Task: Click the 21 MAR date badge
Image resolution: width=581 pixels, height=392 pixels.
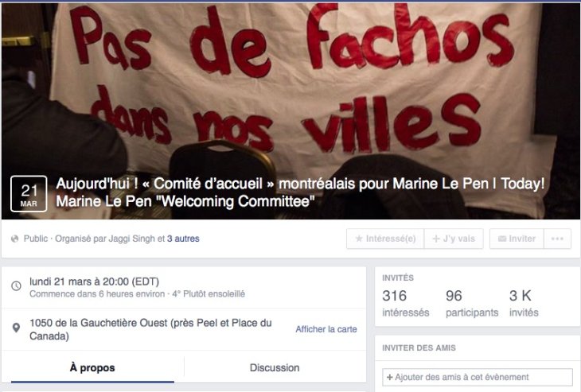Action: (x=29, y=193)
